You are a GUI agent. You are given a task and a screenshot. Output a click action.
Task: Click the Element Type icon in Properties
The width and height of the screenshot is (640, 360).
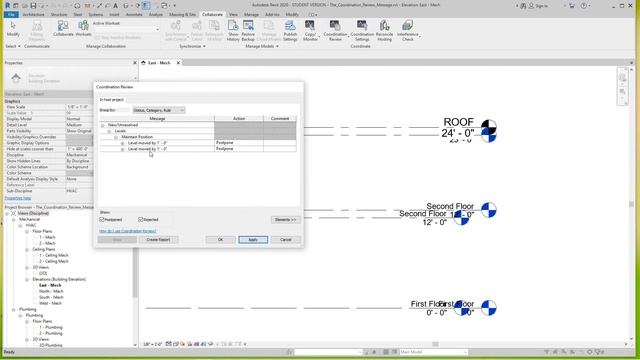pos(16,78)
